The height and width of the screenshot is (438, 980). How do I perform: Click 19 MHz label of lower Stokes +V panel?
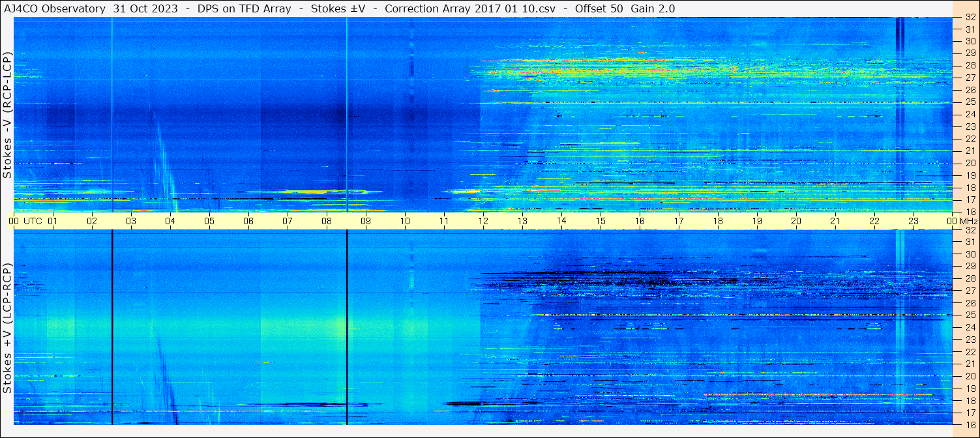tap(970, 388)
